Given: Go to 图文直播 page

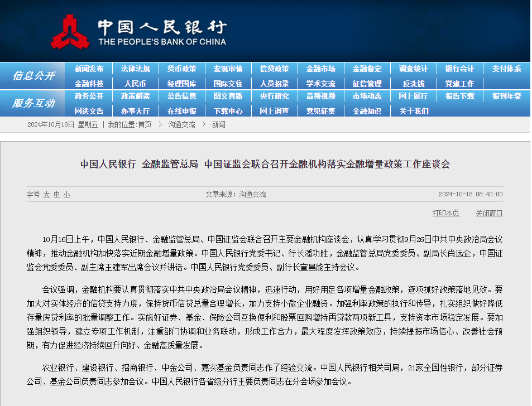Looking at the screenshot, I should [x=228, y=96].
